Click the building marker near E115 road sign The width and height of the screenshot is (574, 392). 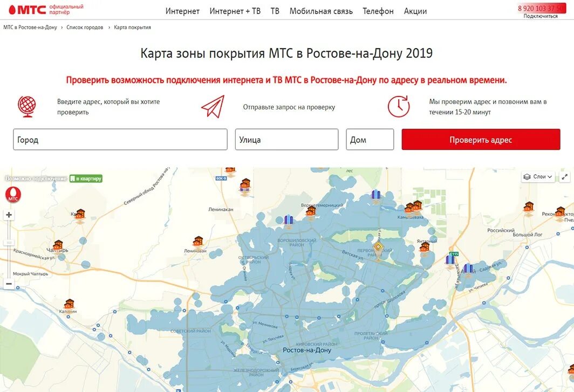(450, 260)
